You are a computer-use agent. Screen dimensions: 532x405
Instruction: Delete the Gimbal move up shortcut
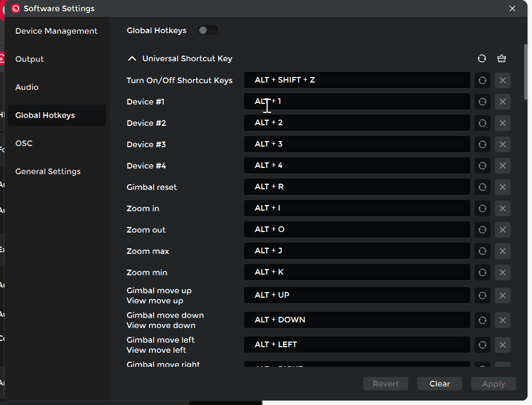pos(502,295)
